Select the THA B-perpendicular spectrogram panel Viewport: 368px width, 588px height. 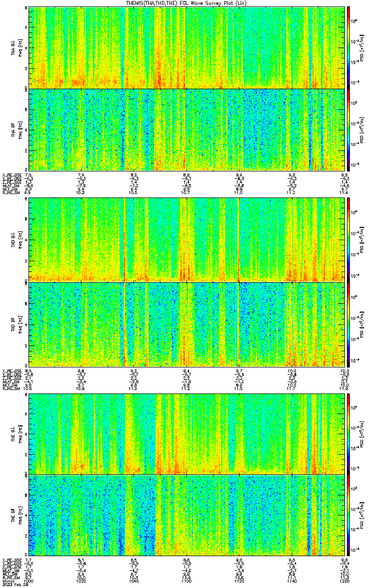(186, 47)
